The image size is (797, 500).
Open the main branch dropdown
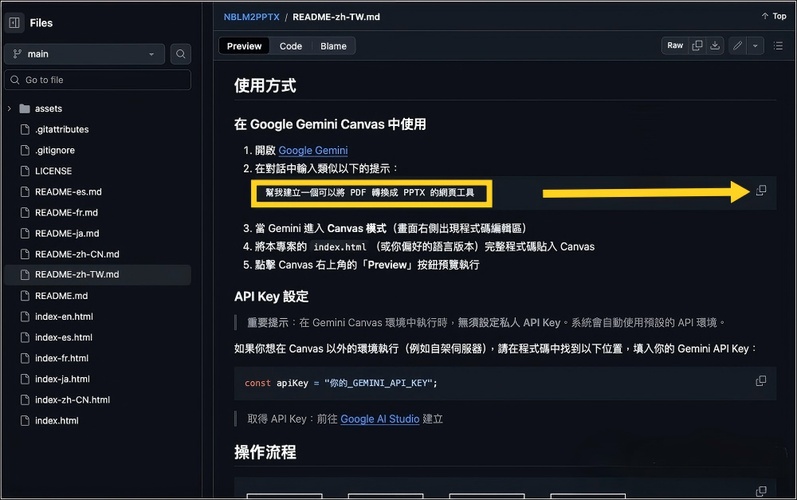tap(84, 54)
